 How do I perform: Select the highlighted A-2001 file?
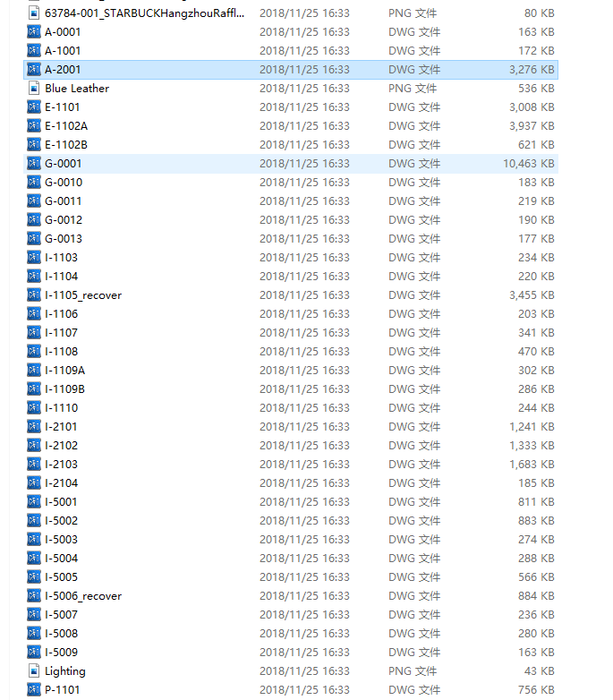coord(63,70)
